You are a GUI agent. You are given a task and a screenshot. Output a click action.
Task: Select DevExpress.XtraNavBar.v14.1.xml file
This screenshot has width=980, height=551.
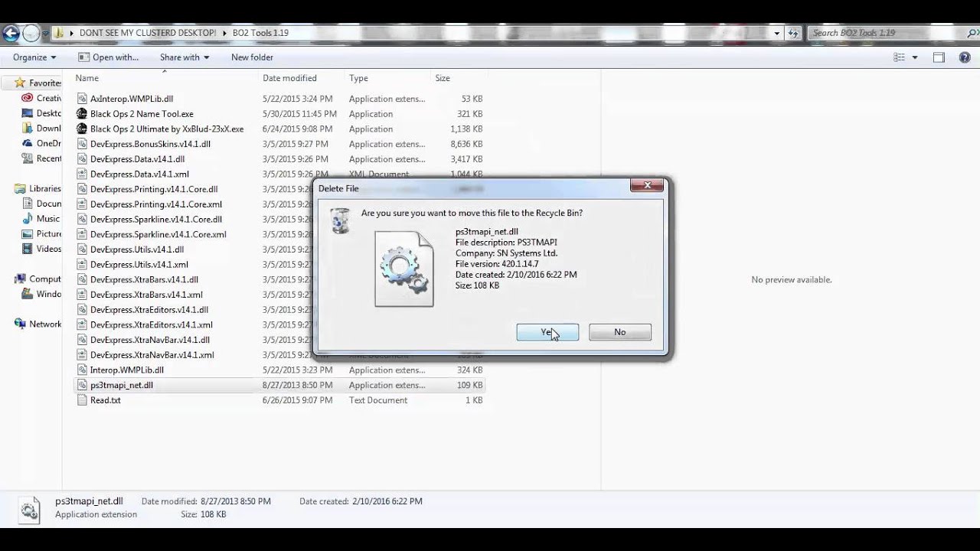(x=152, y=355)
